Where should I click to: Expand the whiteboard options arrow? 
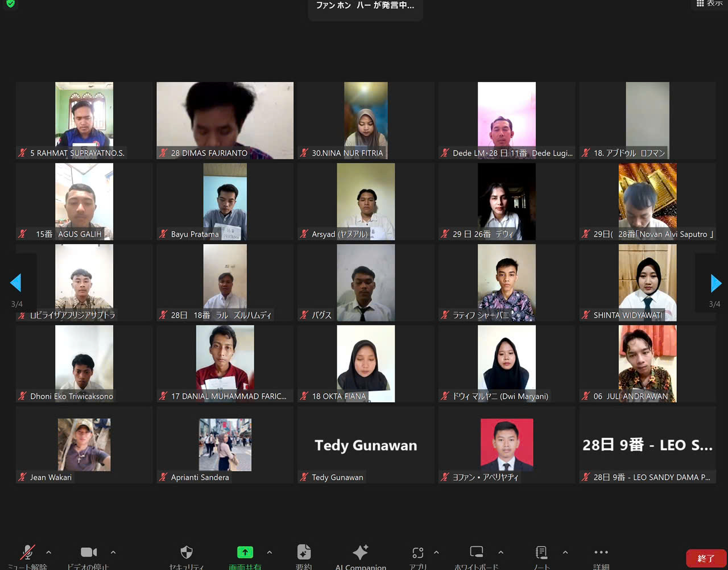(x=500, y=552)
